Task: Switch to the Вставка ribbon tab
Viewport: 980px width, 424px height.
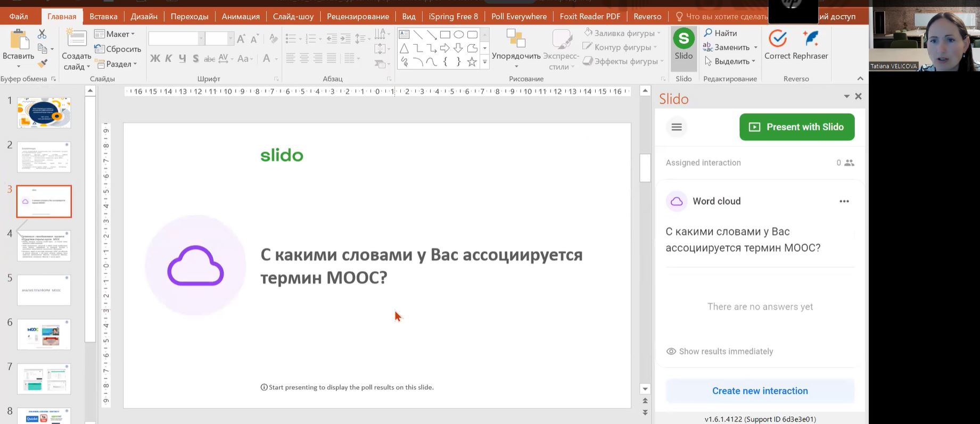Action: 103,16
